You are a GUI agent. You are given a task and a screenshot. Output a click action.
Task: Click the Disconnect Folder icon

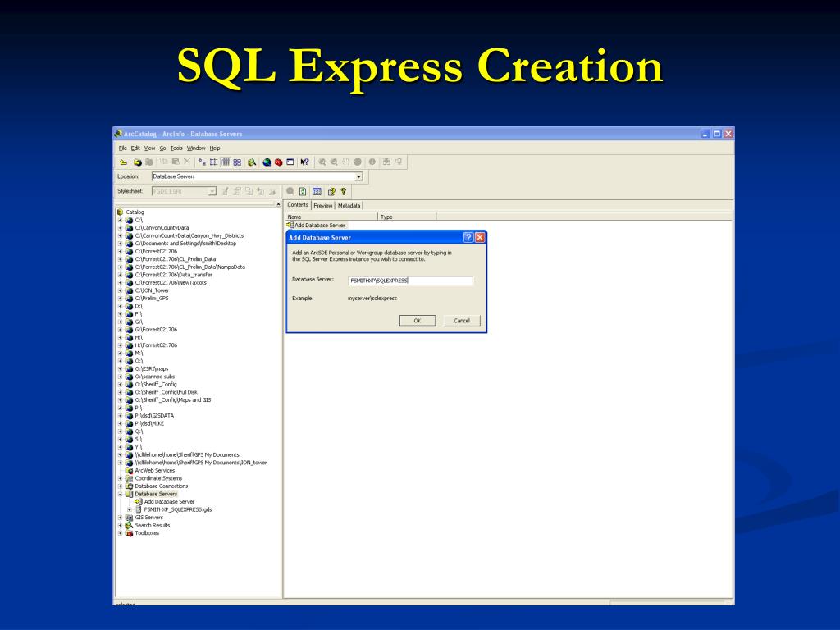[149, 162]
